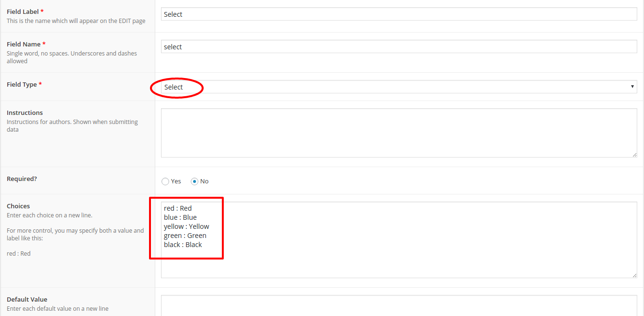Image resolution: width=644 pixels, height=316 pixels.
Task: Grab the Instructions text area resize handle
Action: pyautogui.click(x=634, y=155)
